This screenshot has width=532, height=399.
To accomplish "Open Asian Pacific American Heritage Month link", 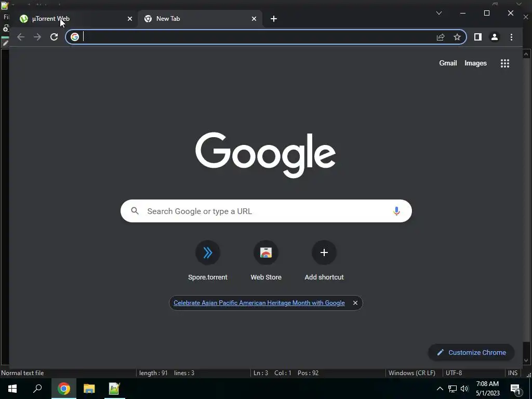I will tap(259, 303).
